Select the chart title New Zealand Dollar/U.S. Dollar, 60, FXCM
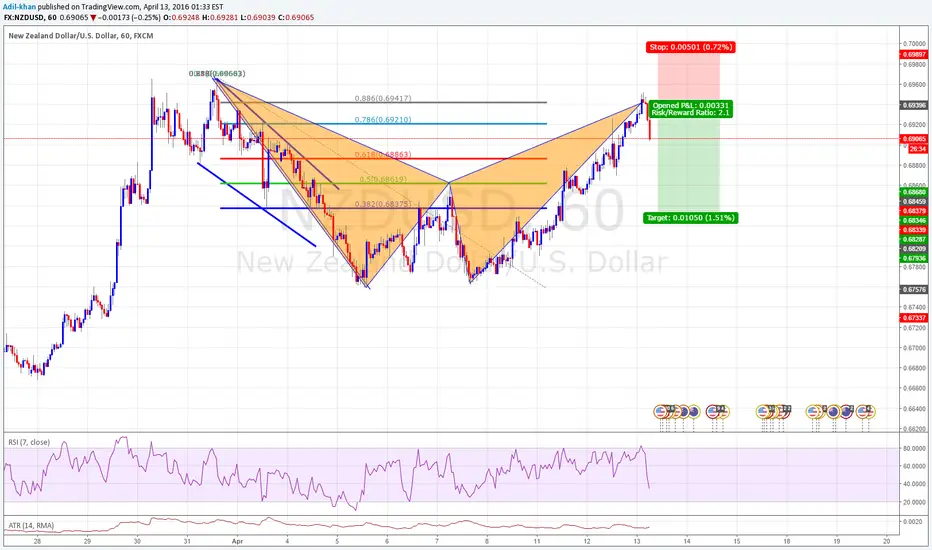The image size is (932, 550). point(81,36)
